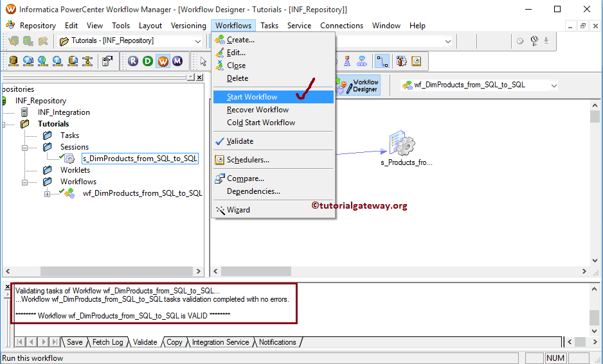Click the timer task clock icon
The width and height of the screenshot is (603, 364).
416,61
